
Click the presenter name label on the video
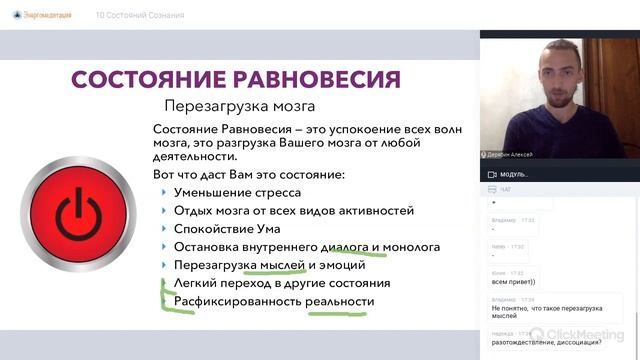[510, 155]
